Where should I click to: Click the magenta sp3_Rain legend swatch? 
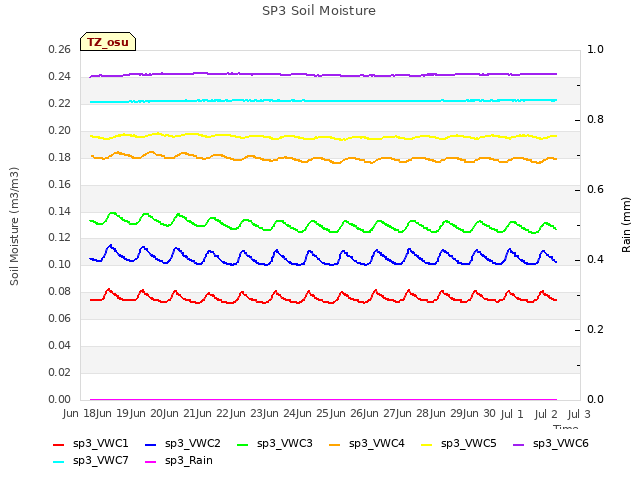point(151,462)
